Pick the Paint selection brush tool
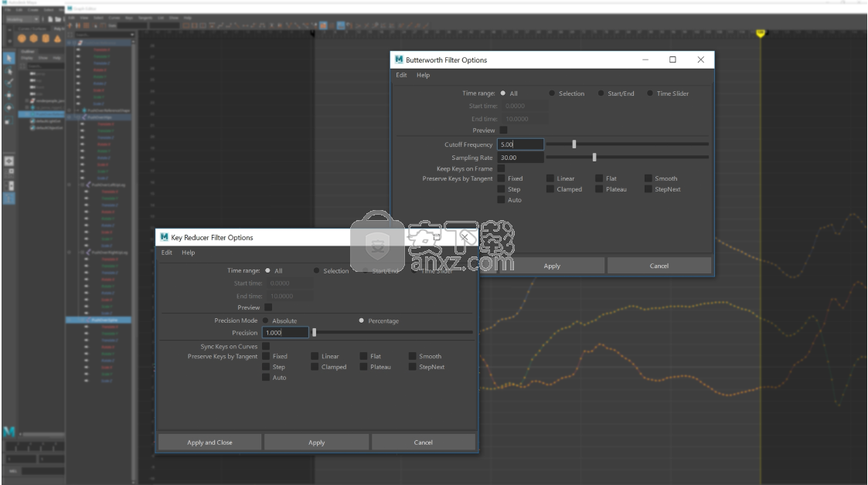Screen dimensions: 868x485 9,83
